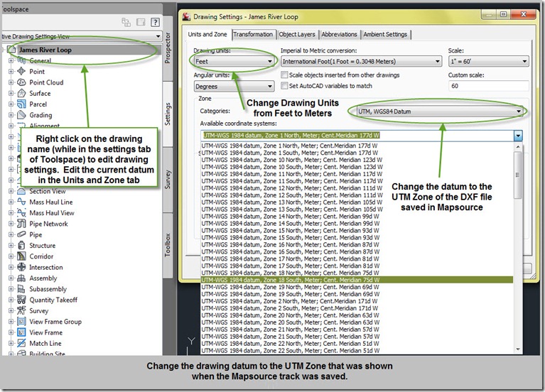Check Set AutoCAD variables to match
The width and height of the screenshot is (545, 392).
284,85
